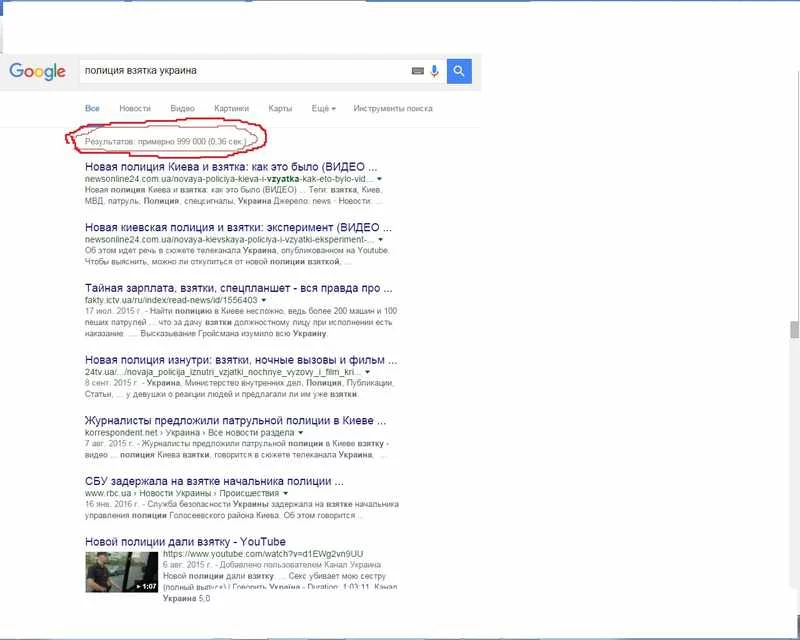Open result Журналисты предложили патрульной полиции
Viewport: 800px width, 640px height.
pyautogui.click(x=235, y=421)
